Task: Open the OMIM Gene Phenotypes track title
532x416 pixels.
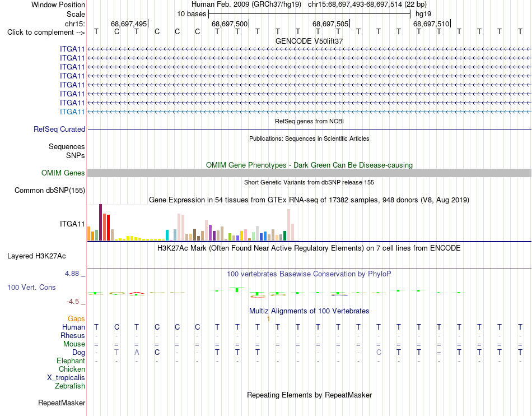Action: coord(309,165)
